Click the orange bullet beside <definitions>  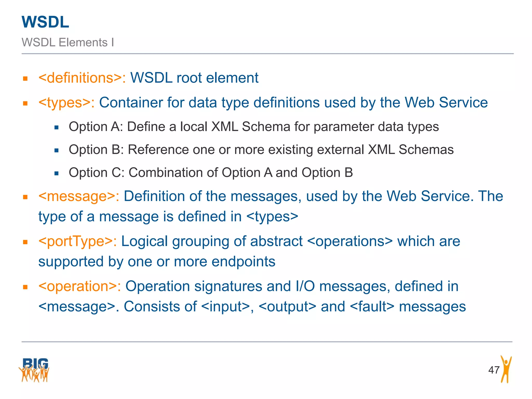(25, 79)
